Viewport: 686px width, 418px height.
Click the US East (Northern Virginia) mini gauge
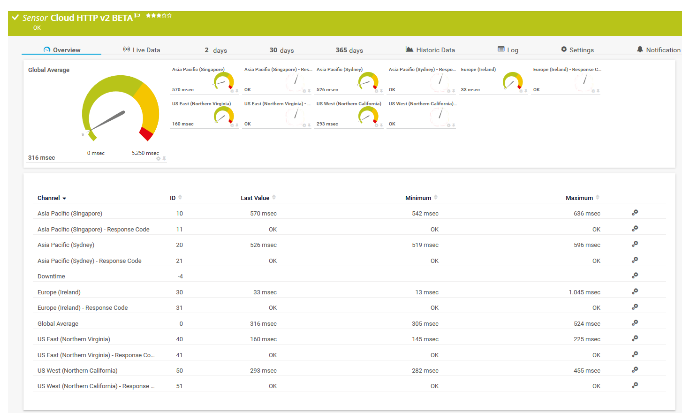coord(224,116)
